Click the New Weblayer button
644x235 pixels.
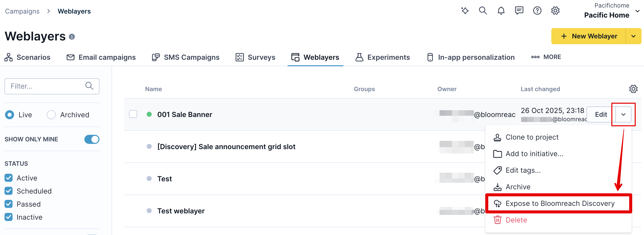click(x=588, y=36)
